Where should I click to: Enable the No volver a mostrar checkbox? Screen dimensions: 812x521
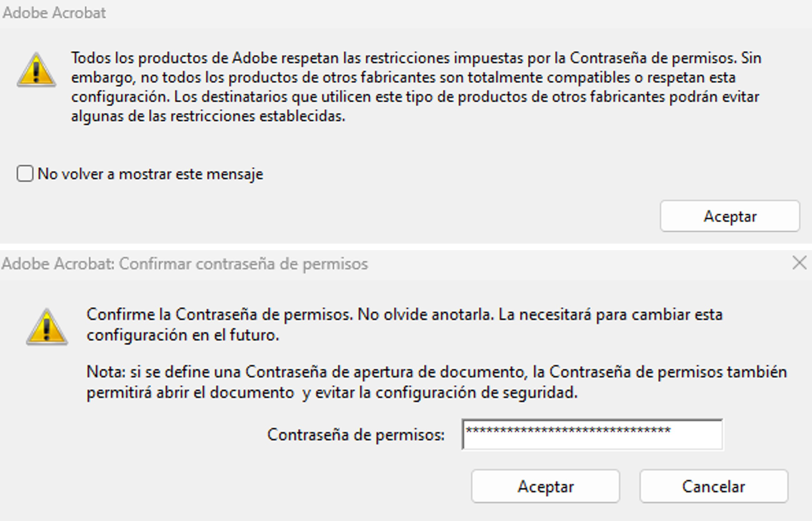click(x=25, y=174)
